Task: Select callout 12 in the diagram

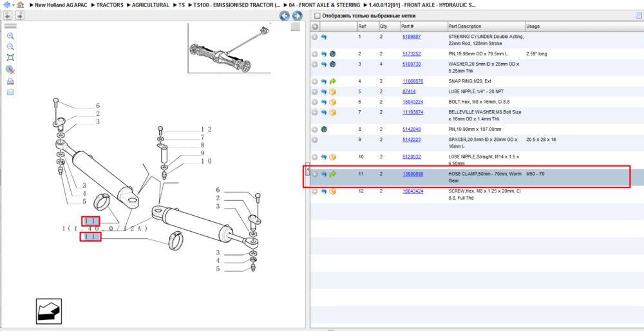Action: (x=206, y=130)
